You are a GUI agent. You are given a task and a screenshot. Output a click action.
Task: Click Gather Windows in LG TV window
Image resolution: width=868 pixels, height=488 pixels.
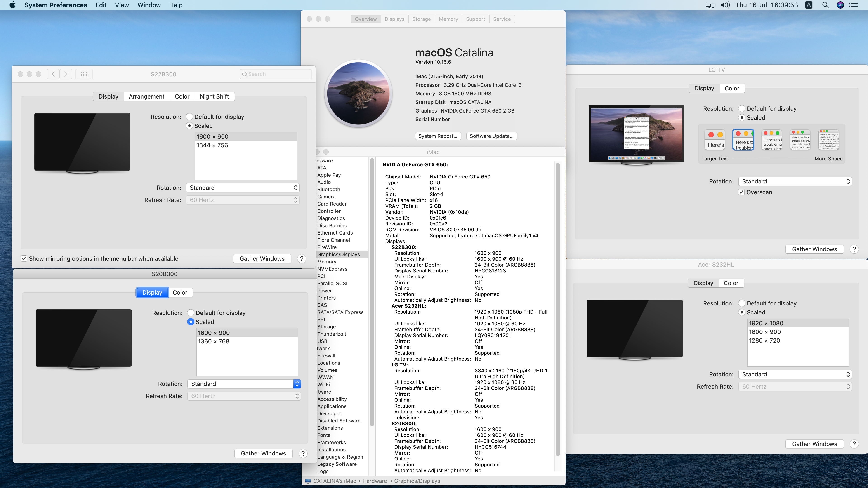click(x=814, y=249)
